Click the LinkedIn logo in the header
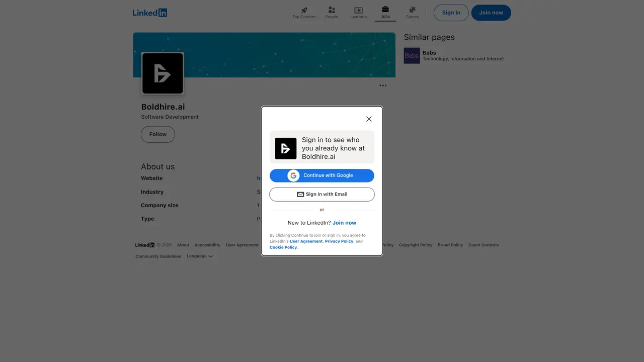644x362 pixels. [x=150, y=13]
